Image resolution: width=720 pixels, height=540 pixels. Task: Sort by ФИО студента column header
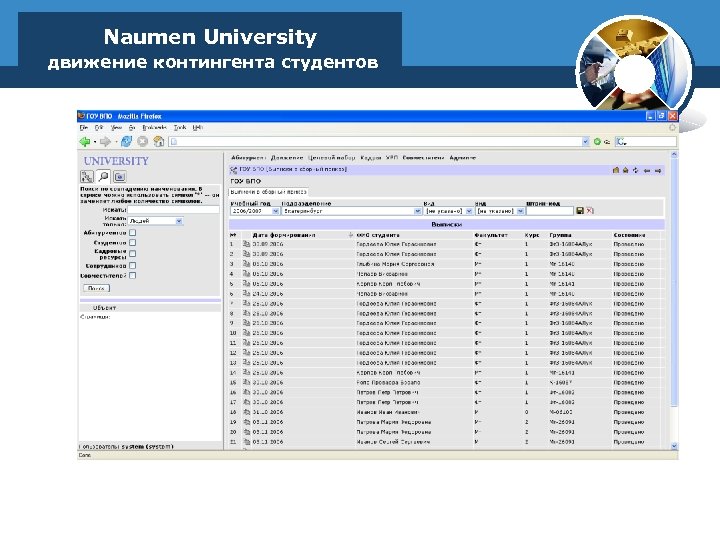378,235
